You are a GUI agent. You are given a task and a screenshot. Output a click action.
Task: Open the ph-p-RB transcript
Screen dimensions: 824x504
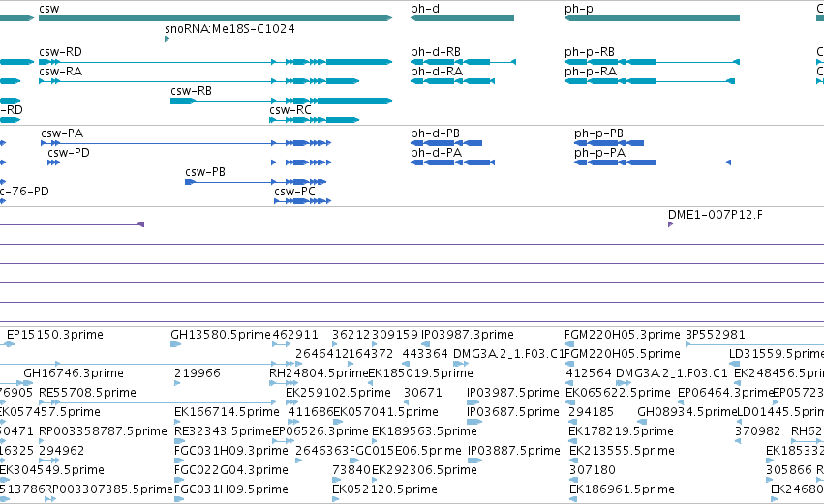[652, 62]
